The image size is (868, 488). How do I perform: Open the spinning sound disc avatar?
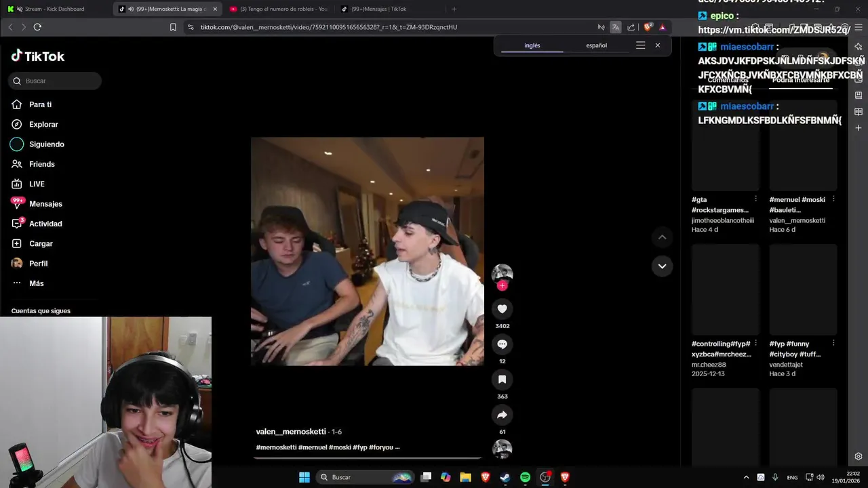point(502,449)
